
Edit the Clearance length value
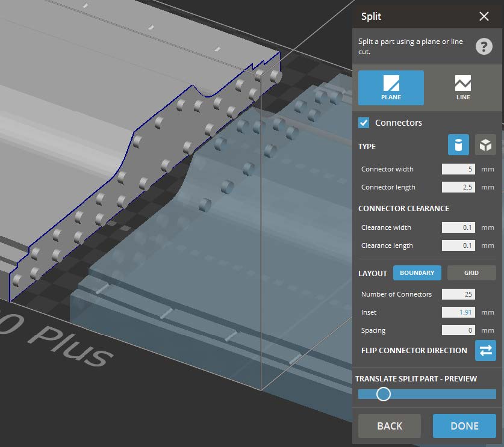(458, 245)
